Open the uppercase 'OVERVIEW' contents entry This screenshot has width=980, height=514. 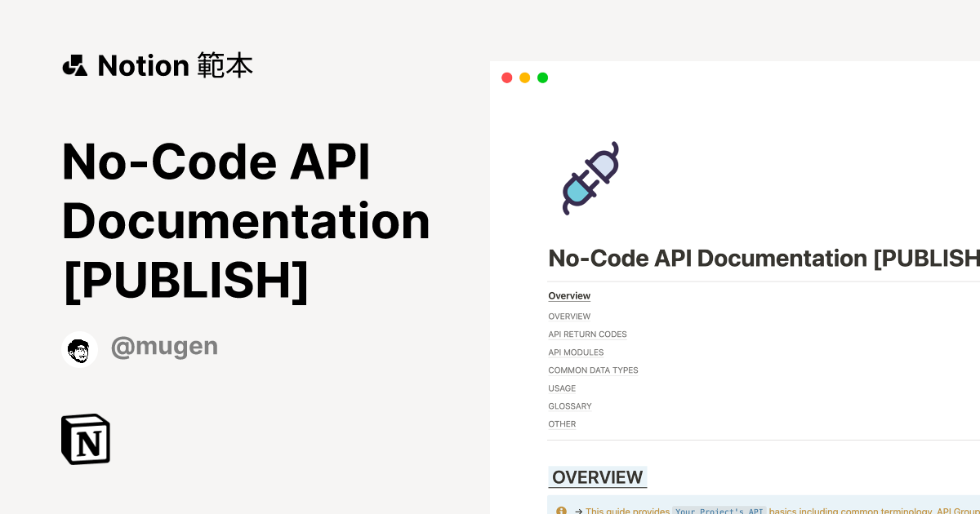coord(569,317)
